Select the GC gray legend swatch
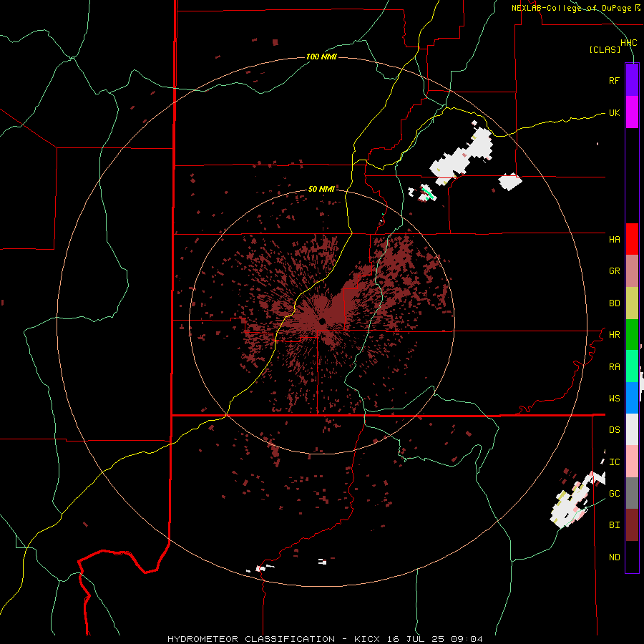 [632, 493]
